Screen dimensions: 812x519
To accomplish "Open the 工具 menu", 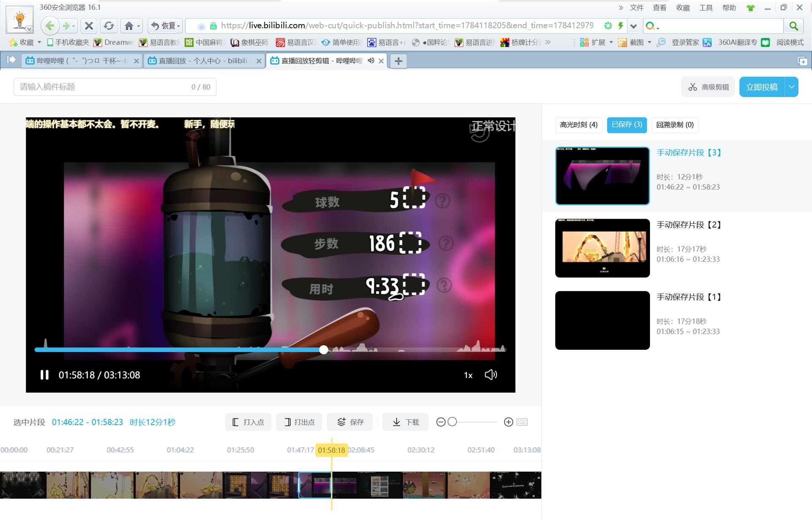I will (705, 8).
